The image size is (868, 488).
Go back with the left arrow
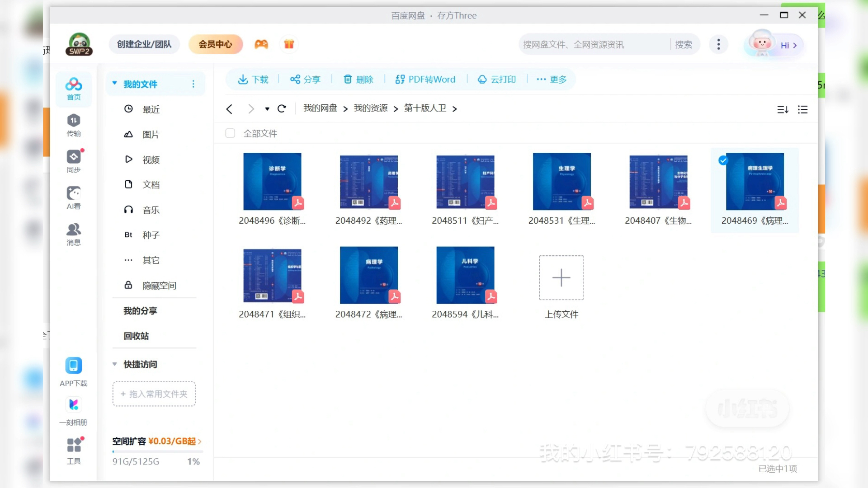click(x=229, y=109)
